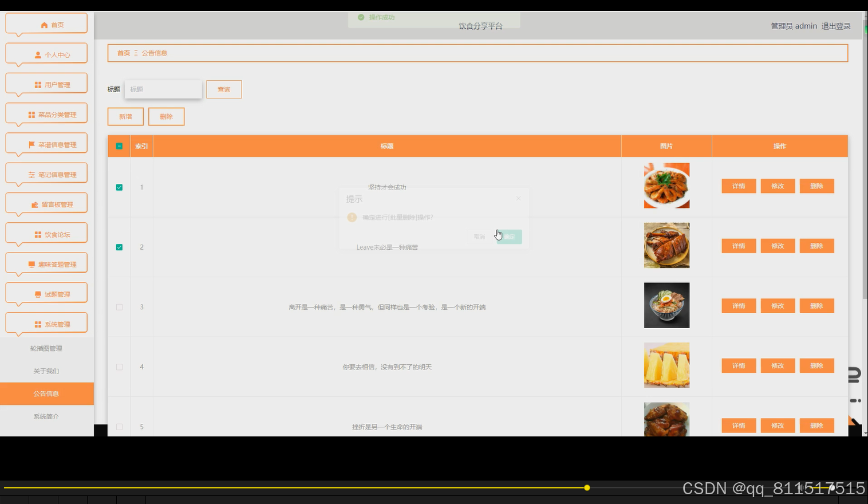Click the 退出登录 logout link
Image resolution: width=868 pixels, height=504 pixels.
tap(836, 26)
